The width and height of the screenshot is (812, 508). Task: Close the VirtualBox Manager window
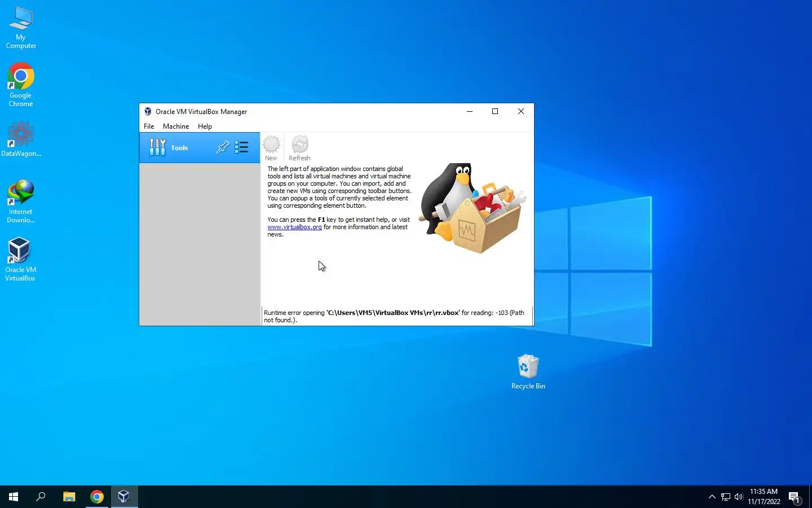[521, 111]
